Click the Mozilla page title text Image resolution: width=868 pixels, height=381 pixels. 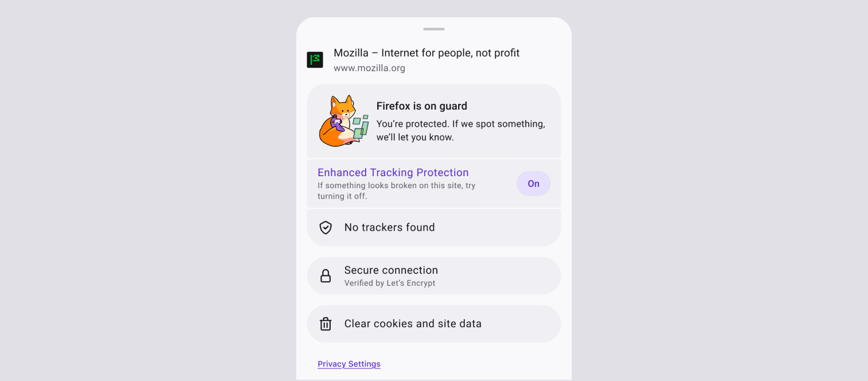pos(427,53)
